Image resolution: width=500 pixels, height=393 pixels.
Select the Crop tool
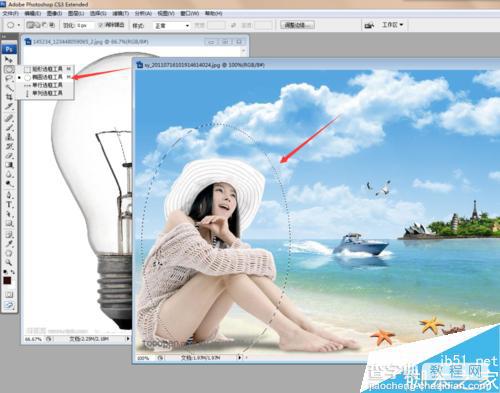[x=9, y=97]
